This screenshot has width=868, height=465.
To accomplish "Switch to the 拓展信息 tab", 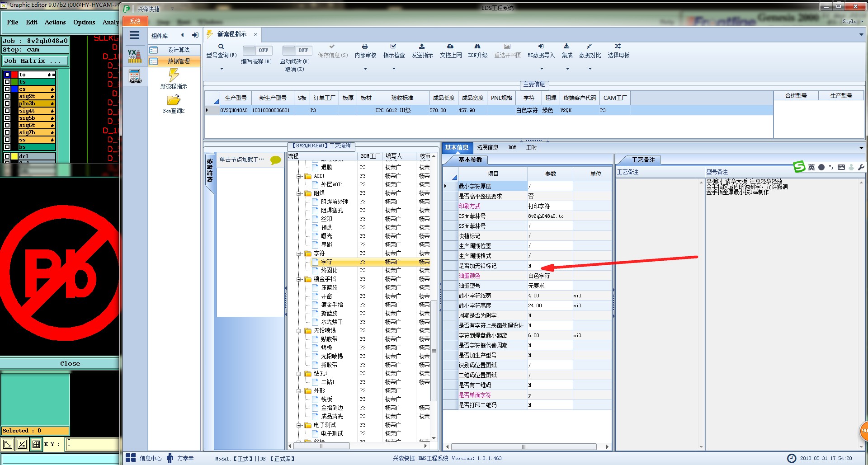I will click(487, 147).
